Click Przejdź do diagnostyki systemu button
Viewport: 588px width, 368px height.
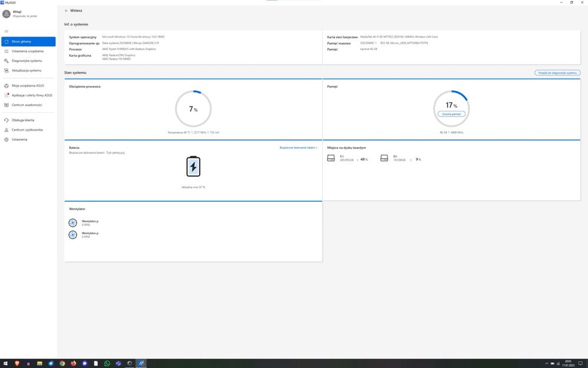(557, 73)
